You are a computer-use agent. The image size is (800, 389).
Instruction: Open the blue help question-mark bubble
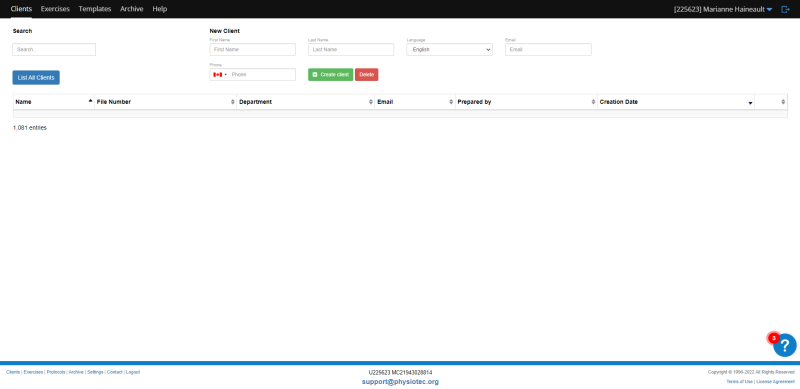tap(785, 346)
